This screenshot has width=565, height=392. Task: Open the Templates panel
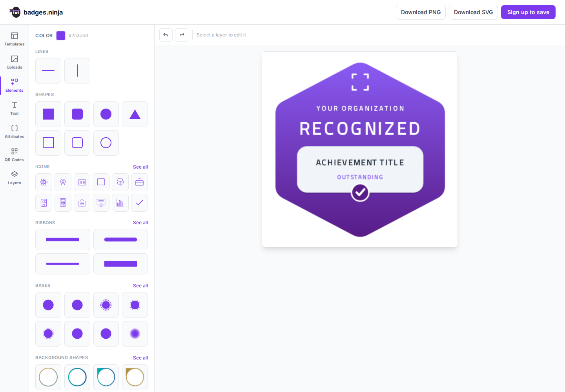(x=15, y=39)
